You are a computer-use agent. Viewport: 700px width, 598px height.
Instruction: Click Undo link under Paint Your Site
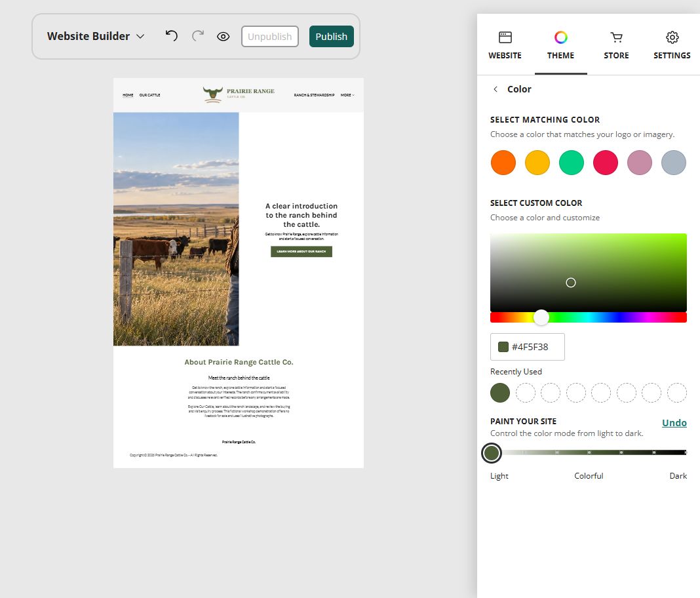coord(674,422)
